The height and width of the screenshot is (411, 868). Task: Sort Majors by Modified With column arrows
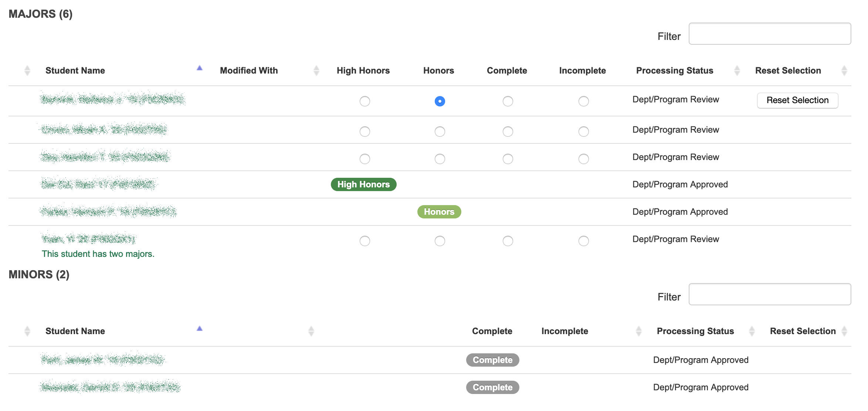[316, 71]
